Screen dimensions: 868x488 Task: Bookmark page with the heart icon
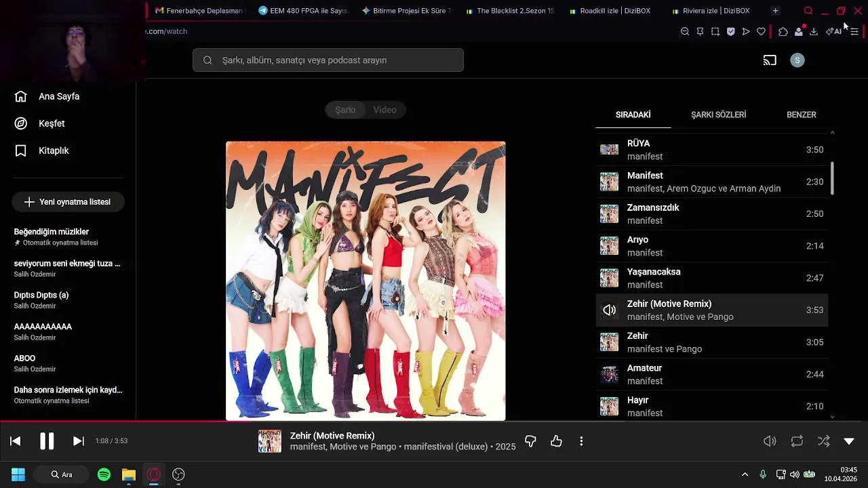761,31
